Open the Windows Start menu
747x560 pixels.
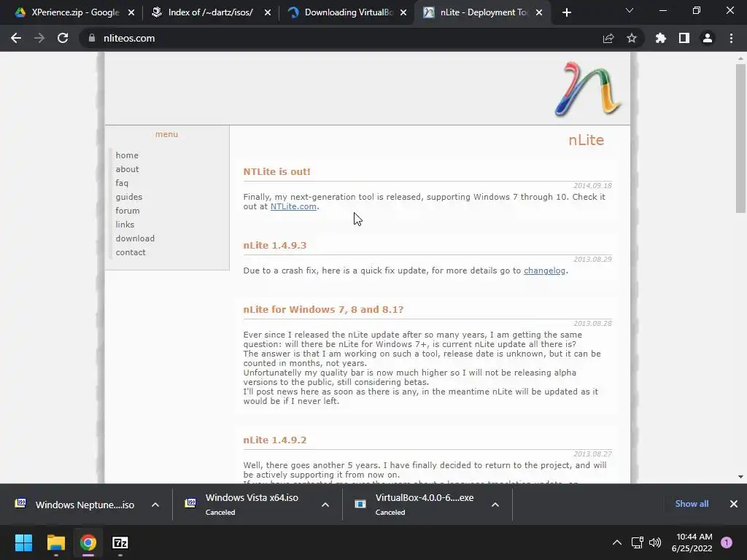point(23,542)
